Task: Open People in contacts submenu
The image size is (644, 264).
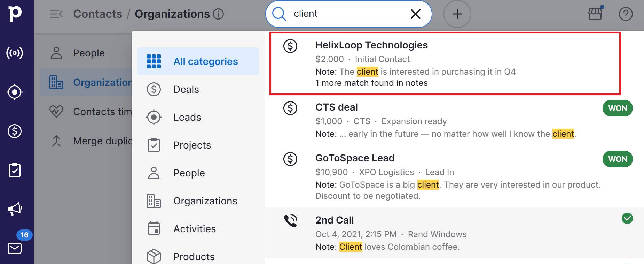Action: click(86, 53)
